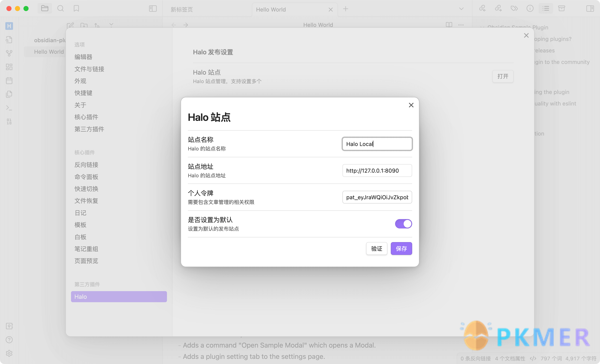600x364 pixels.
Task: Expand the tab list dropdown chevron
Action: coord(461,9)
